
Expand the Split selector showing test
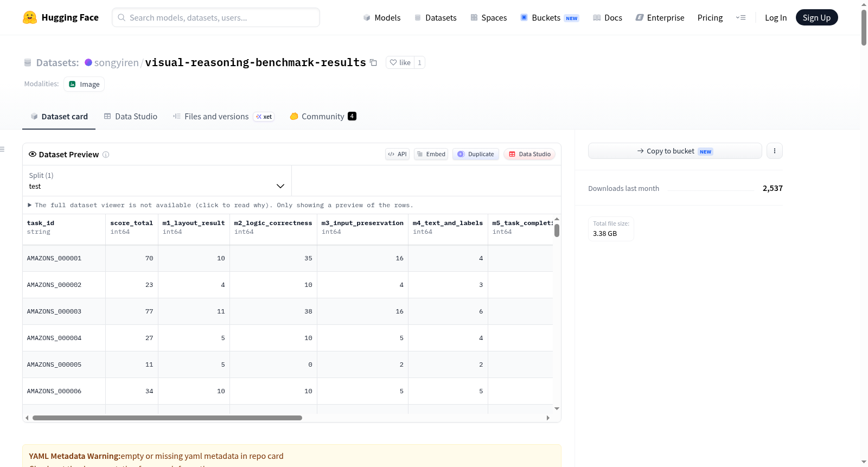tap(157, 181)
